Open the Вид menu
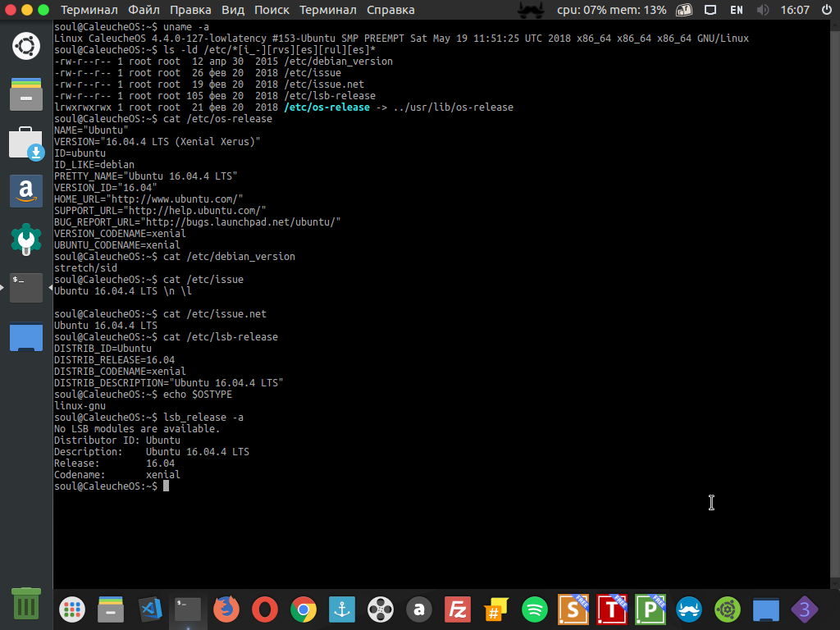The height and width of the screenshot is (630, 840). click(x=232, y=10)
